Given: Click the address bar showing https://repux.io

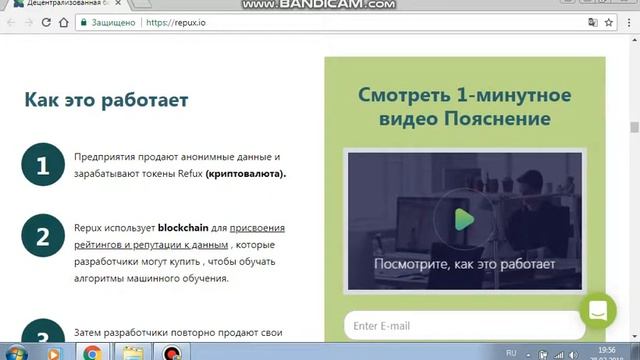Looking at the screenshot, I should pos(346,22).
